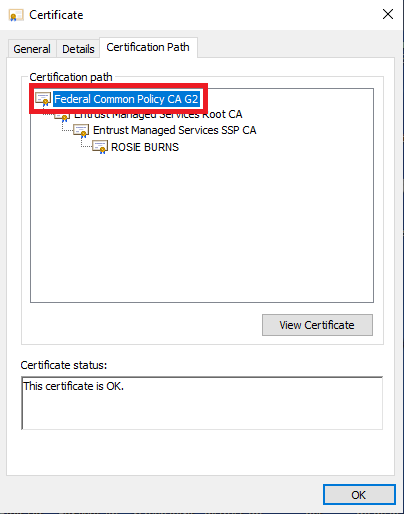
Task: Click inside the Certificate status text box
Action: 202,403
